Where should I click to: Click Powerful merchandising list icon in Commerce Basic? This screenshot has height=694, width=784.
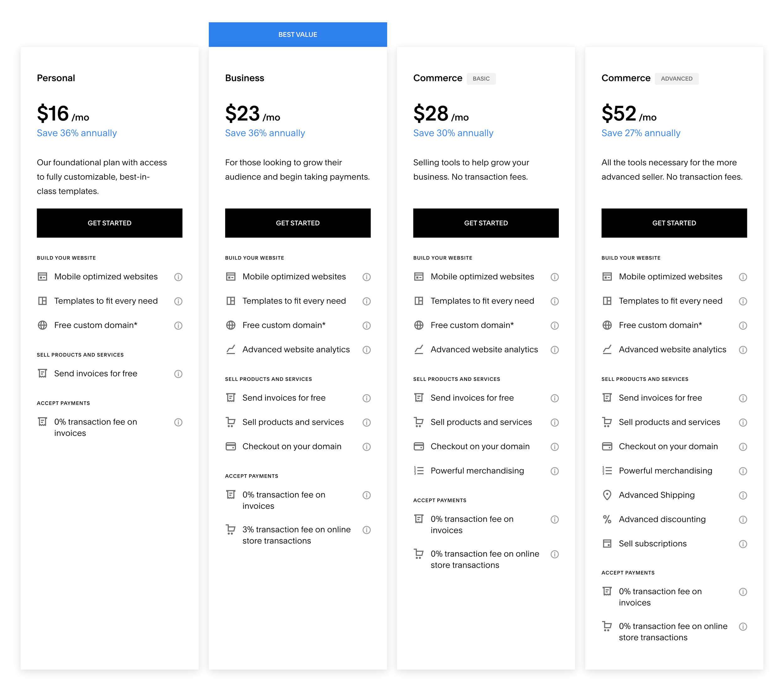pyautogui.click(x=418, y=471)
